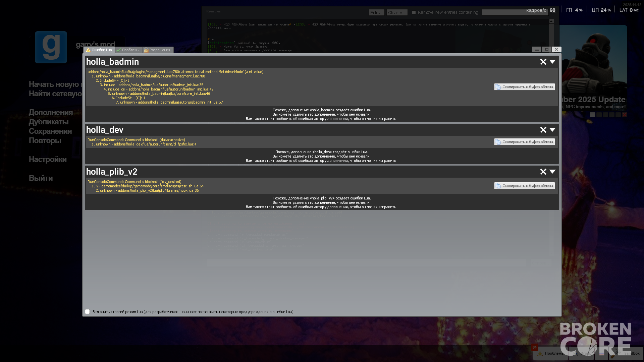Image resolution: width=644 pixels, height=362 pixels.
Task: Open the Sandbox gamemode selector
Action: click(626, 353)
